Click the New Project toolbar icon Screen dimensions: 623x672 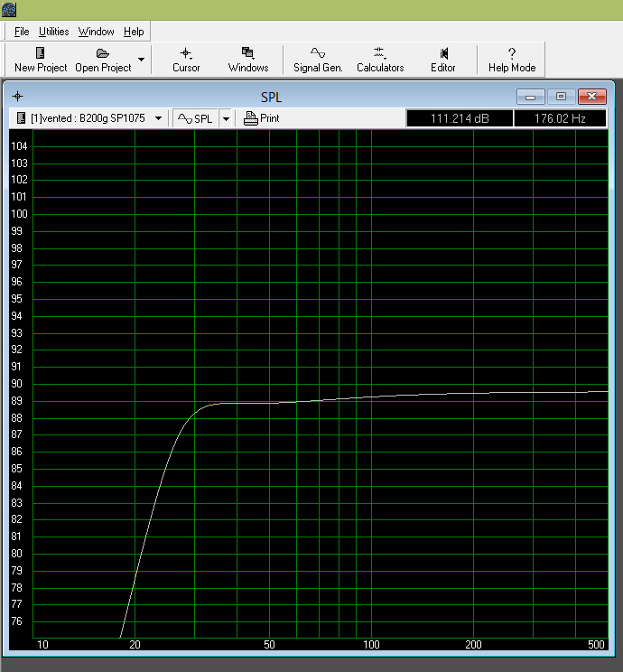(x=41, y=60)
